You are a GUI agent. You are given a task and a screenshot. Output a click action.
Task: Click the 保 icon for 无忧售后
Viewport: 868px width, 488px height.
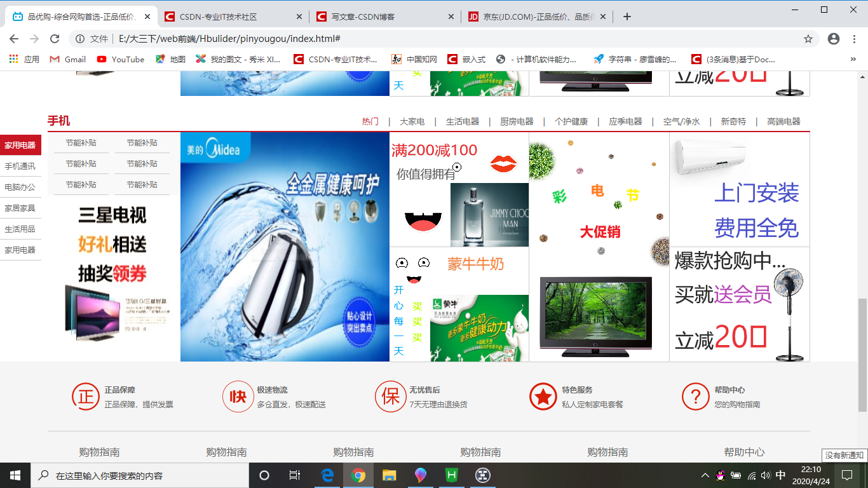pyautogui.click(x=391, y=396)
